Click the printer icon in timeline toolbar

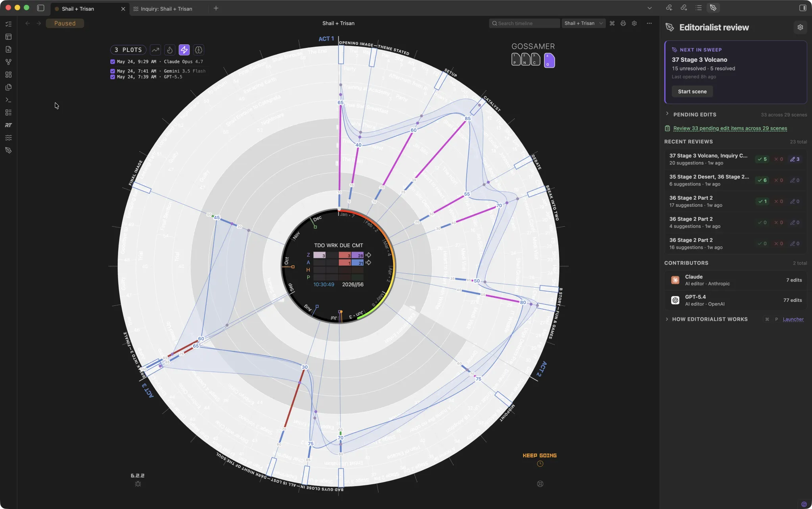point(623,23)
